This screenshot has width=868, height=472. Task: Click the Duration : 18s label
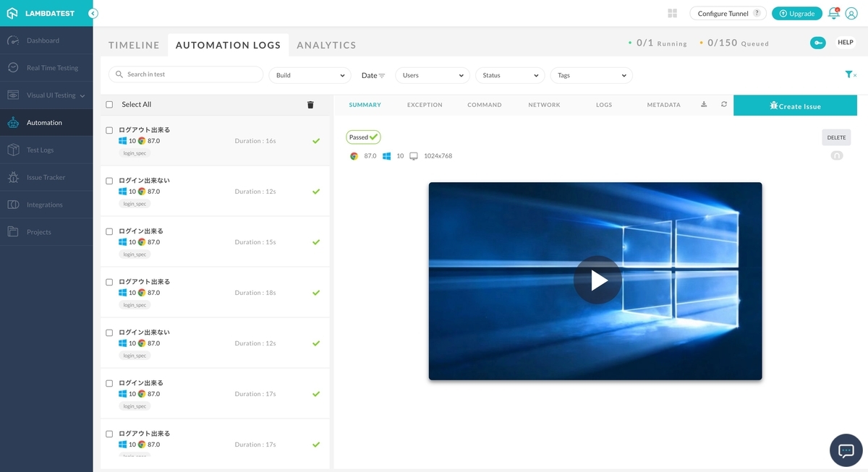point(255,293)
